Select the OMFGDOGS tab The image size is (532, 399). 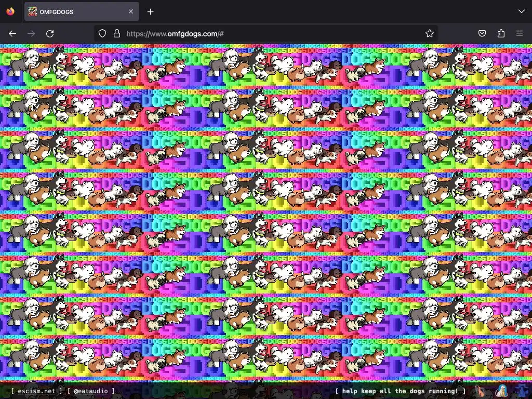(82, 11)
